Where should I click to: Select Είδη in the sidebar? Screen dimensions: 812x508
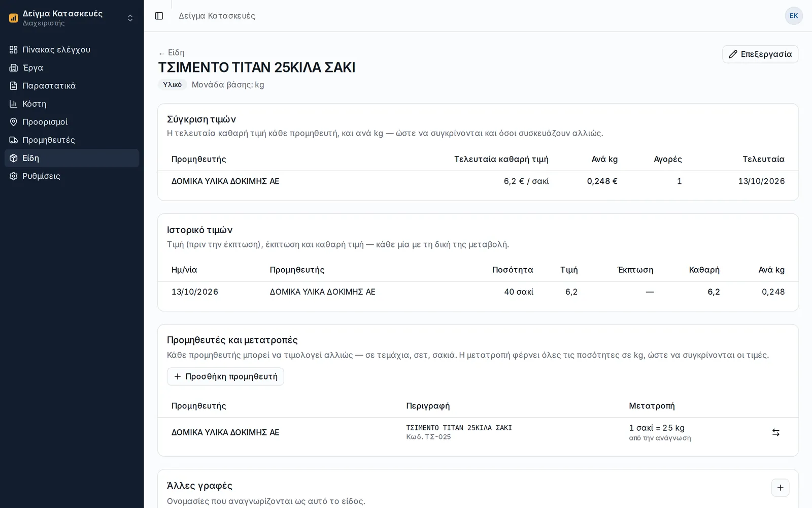[72, 158]
